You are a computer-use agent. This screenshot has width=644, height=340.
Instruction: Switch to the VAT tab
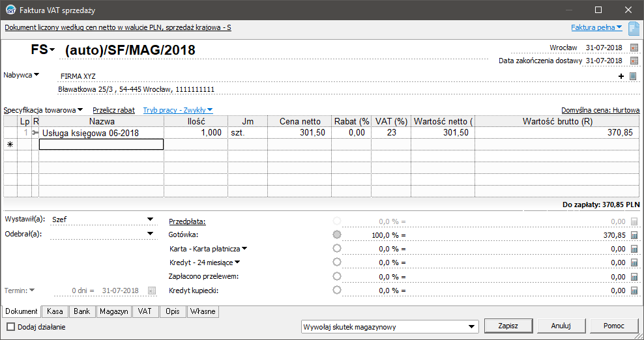point(145,312)
